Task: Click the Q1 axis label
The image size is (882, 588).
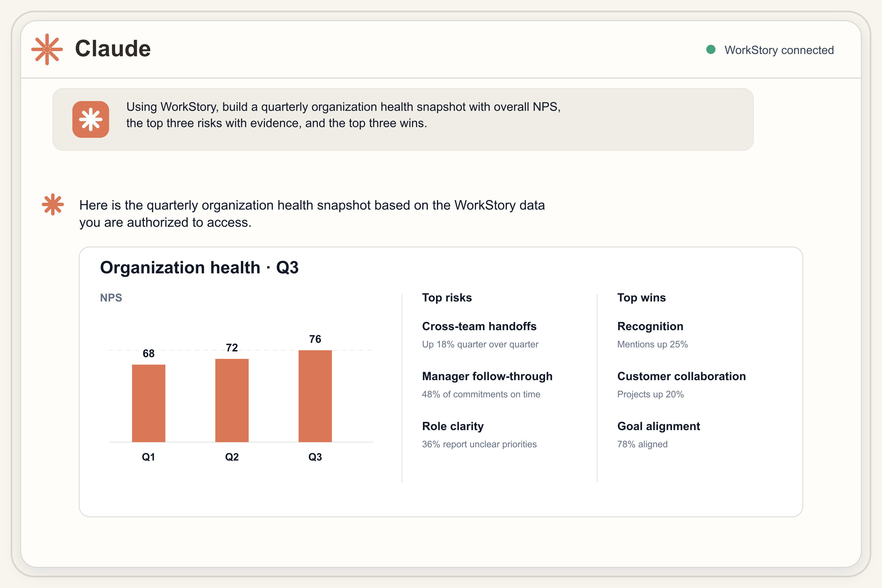Action: (x=148, y=457)
